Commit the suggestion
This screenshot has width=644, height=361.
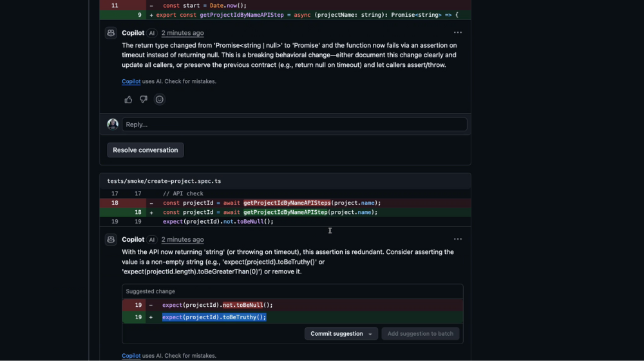[x=336, y=333]
